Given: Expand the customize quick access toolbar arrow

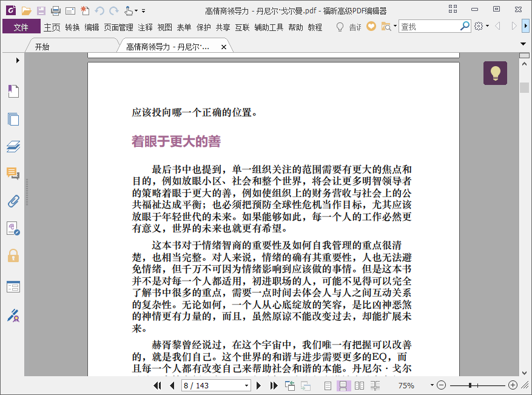Looking at the screenshot, I should click(x=144, y=11).
